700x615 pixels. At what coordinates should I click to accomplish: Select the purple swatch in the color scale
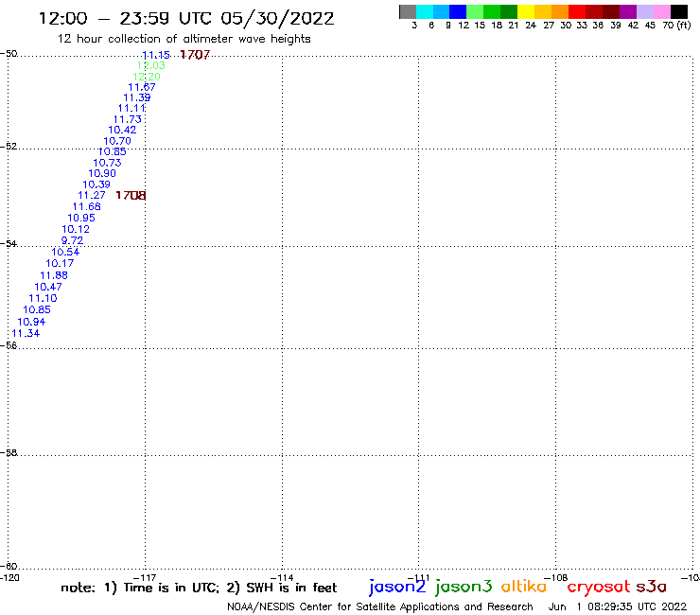[628, 11]
